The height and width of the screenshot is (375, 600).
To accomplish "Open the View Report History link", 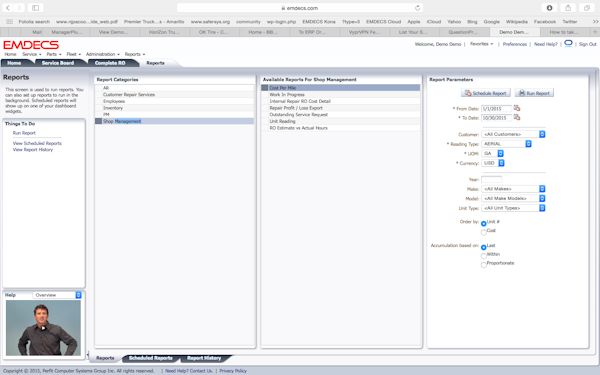I will pyautogui.click(x=33, y=150).
